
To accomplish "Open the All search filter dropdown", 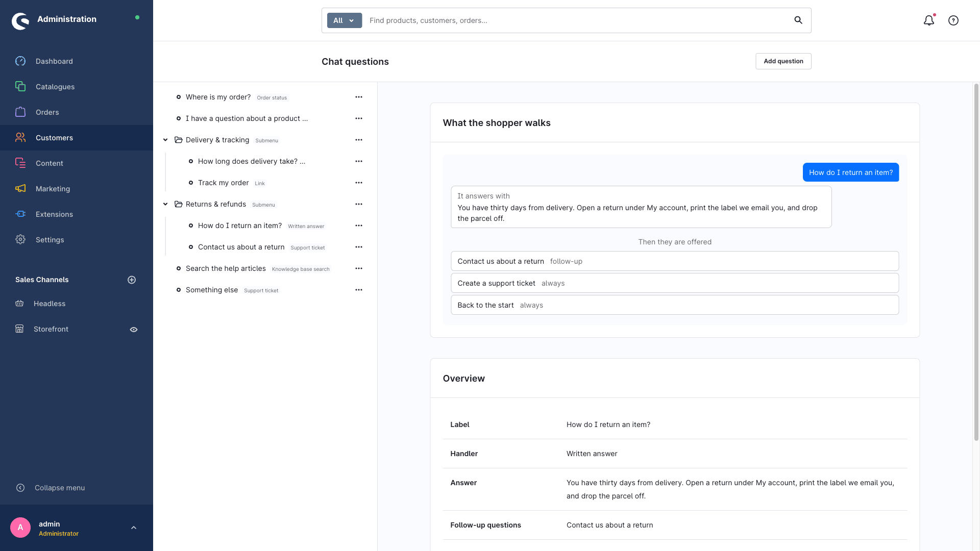I will pyautogui.click(x=345, y=20).
